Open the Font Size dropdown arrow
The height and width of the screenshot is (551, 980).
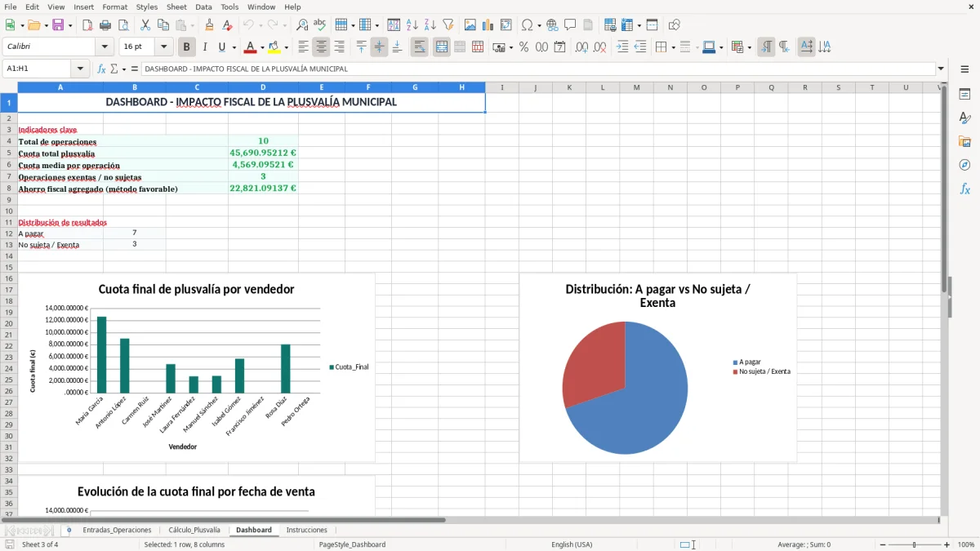click(x=164, y=47)
